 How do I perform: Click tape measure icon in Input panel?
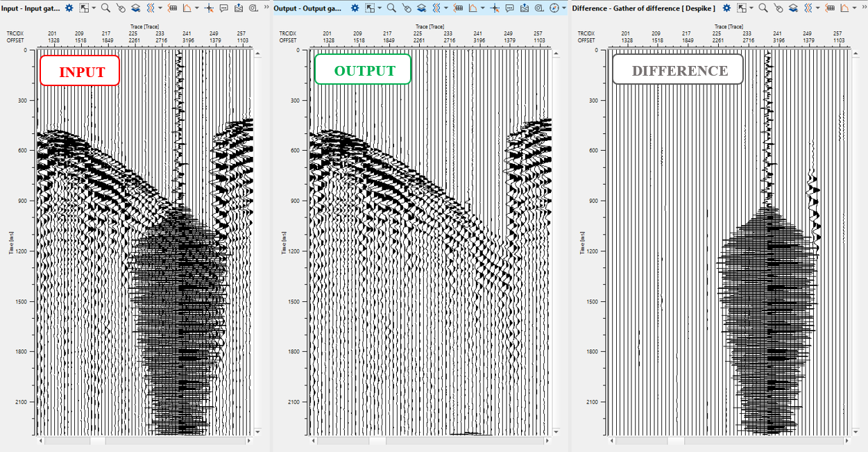point(253,8)
